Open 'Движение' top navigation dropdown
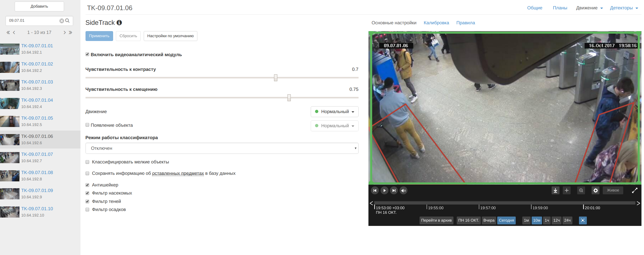The width and height of the screenshot is (644, 255). click(x=589, y=8)
